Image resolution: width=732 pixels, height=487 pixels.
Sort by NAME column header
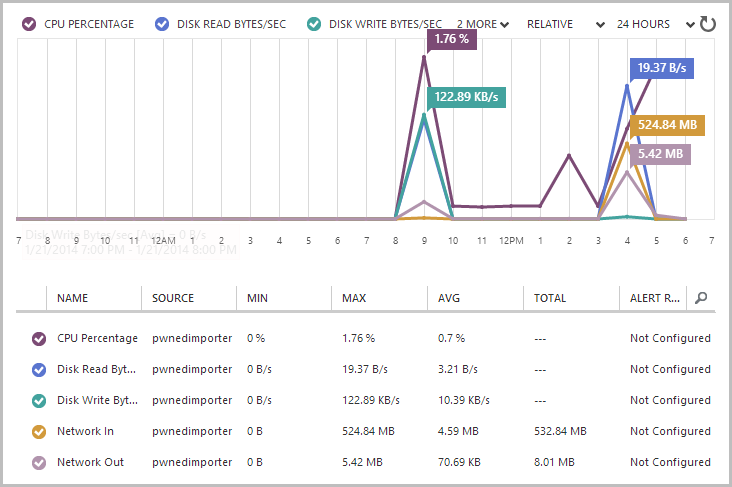coord(72,298)
